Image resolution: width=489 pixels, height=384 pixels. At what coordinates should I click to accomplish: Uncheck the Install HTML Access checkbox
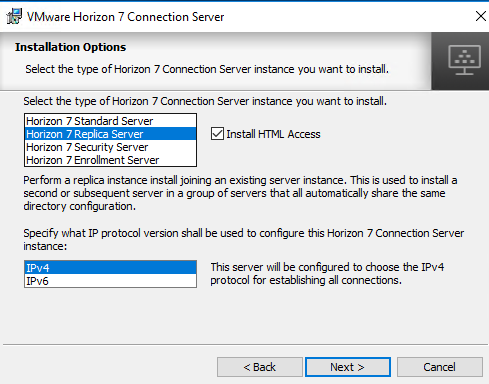click(217, 134)
